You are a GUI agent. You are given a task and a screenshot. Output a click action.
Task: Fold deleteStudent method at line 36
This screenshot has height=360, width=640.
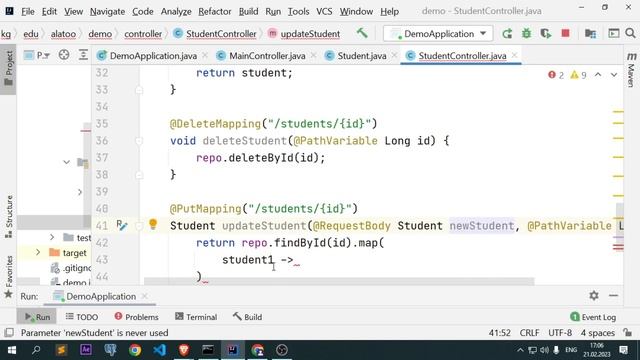pos(139,141)
